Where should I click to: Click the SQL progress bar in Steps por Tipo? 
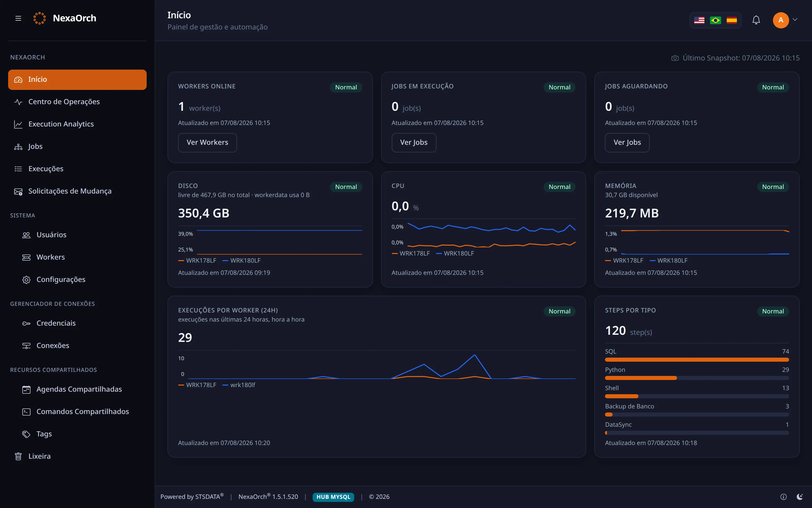tap(697, 360)
